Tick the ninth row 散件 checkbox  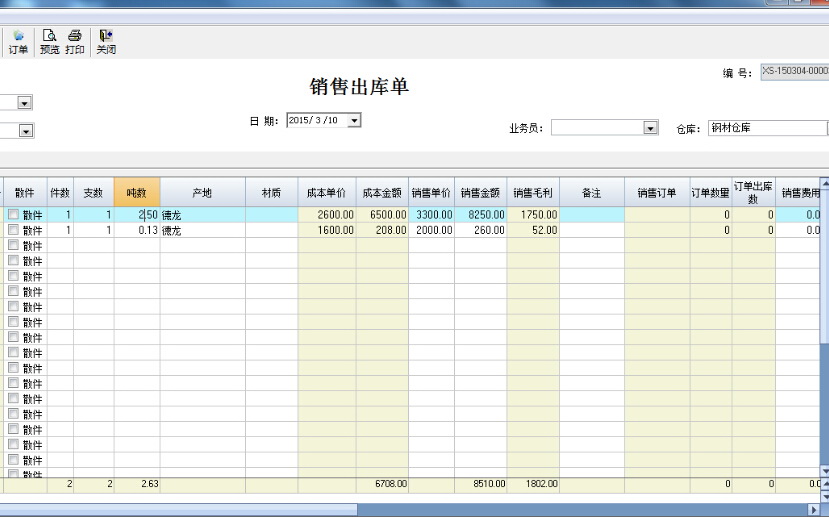13,337
